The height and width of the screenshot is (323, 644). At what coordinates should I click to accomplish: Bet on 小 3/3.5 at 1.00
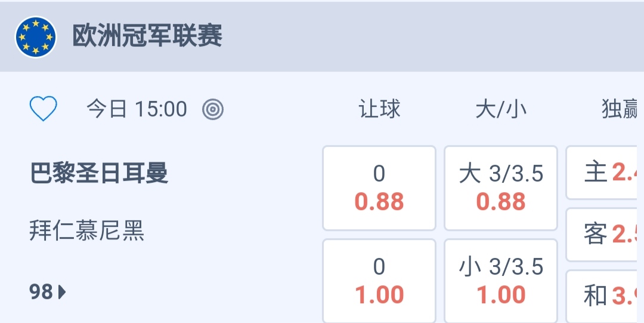[x=501, y=281]
